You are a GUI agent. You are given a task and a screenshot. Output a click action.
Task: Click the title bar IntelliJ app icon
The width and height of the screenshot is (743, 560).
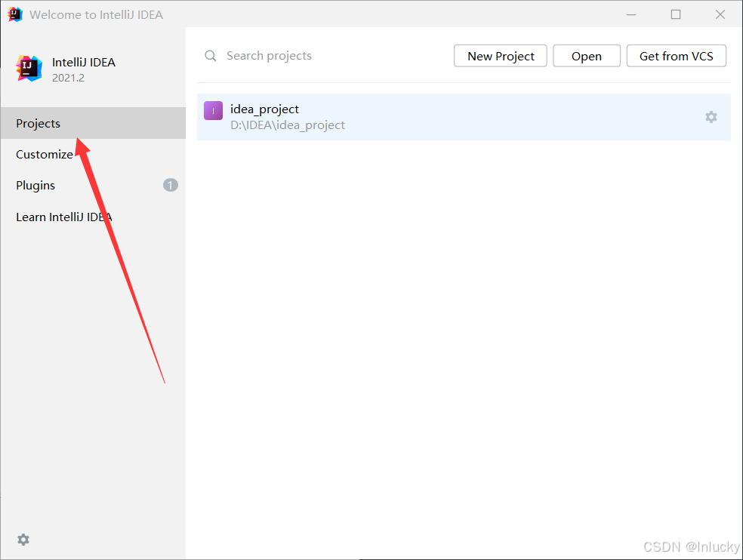pyautogui.click(x=15, y=14)
